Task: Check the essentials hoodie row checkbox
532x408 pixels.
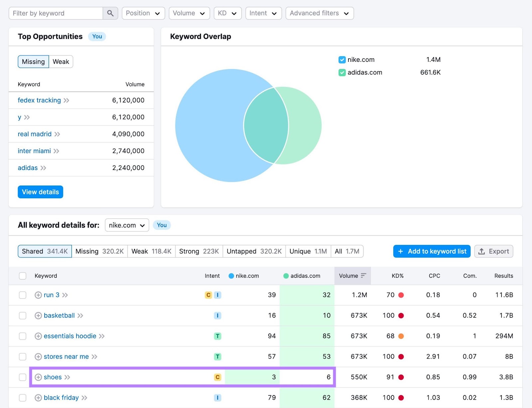Action: [x=23, y=336]
